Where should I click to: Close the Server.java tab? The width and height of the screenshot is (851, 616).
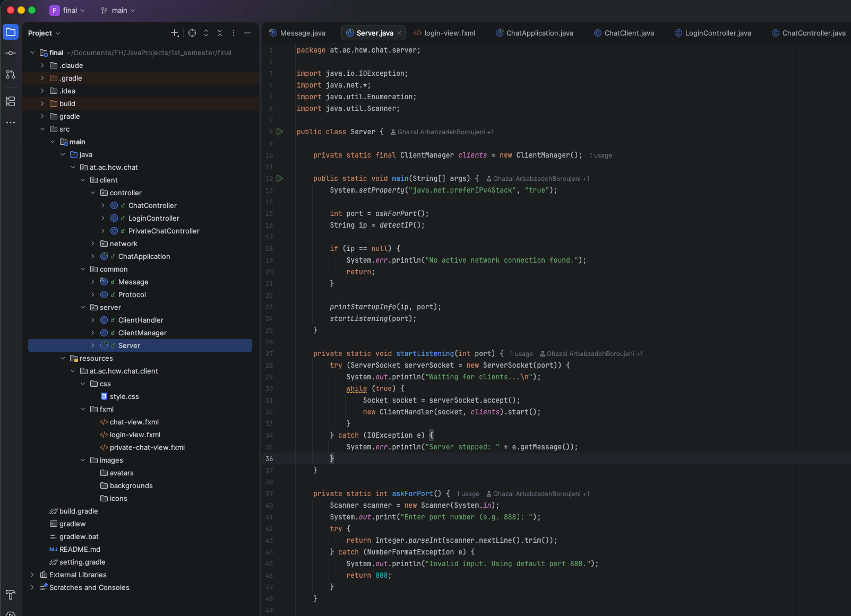pyautogui.click(x=400, y=33)
